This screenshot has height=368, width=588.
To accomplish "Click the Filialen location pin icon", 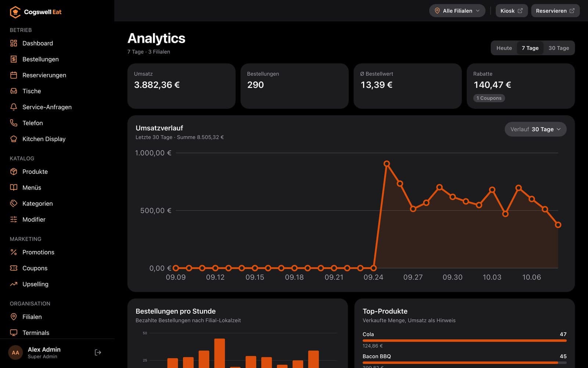I will tap(14, 316).
